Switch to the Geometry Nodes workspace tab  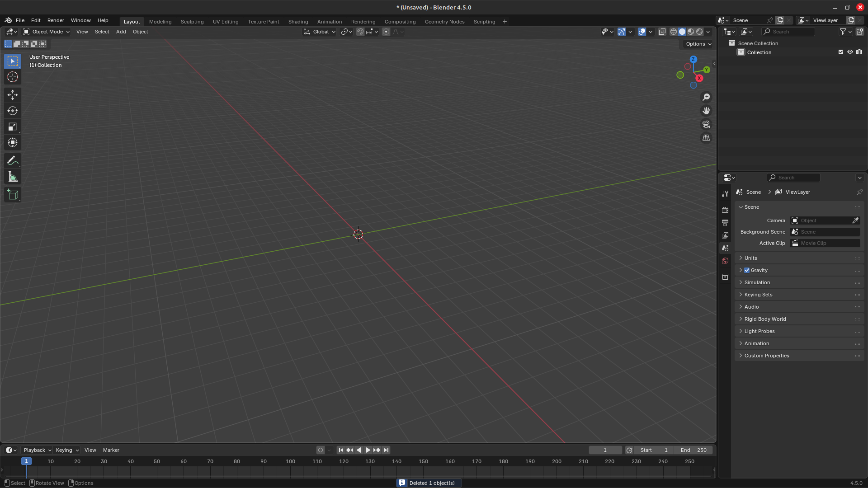click(444, 22)
